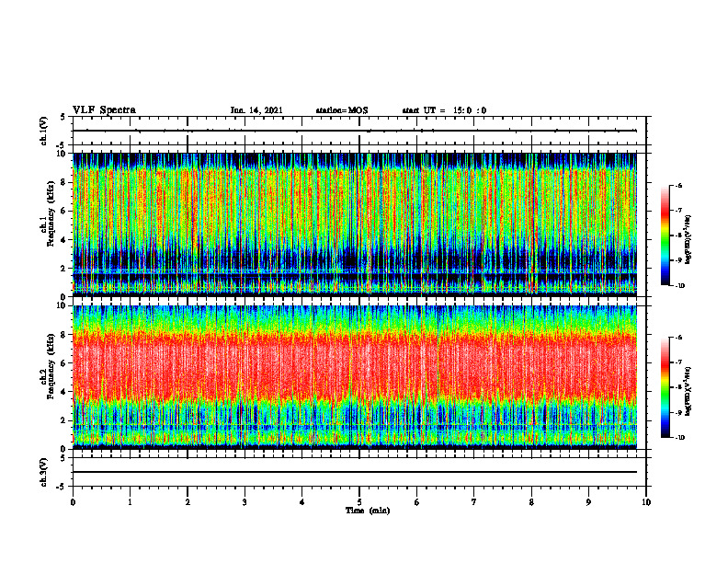Select the ch.2 spectrogram 2 kHz tick label
Screen dimensions: 728x563
64,420
